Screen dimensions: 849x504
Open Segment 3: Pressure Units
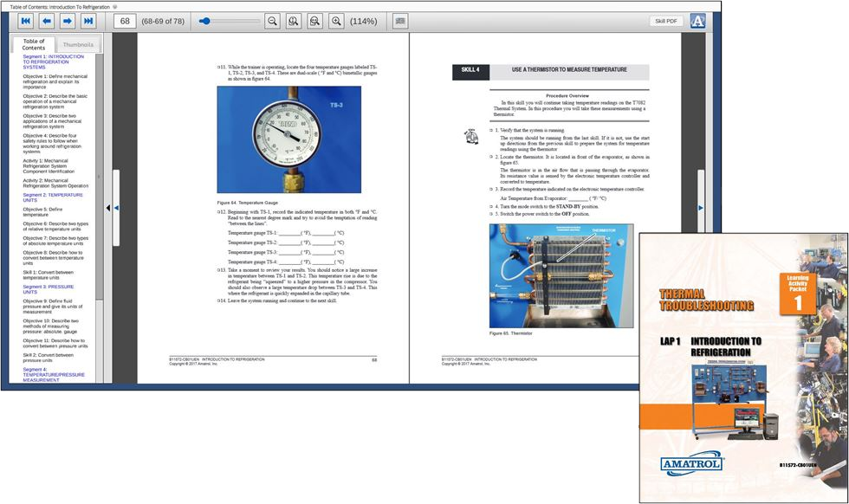pos(49,289)
